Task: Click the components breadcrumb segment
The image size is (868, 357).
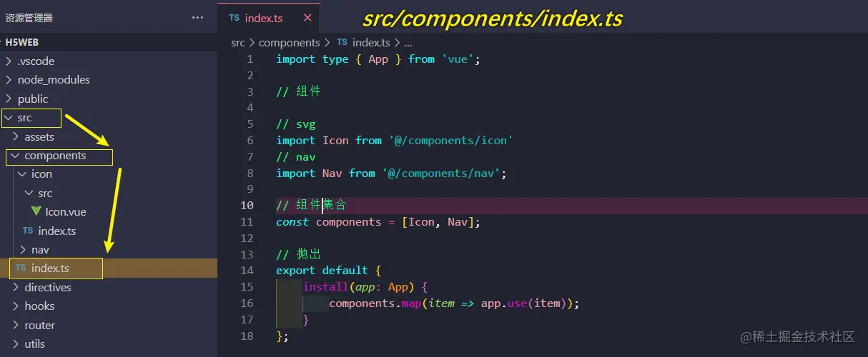Action: [290, 43]
